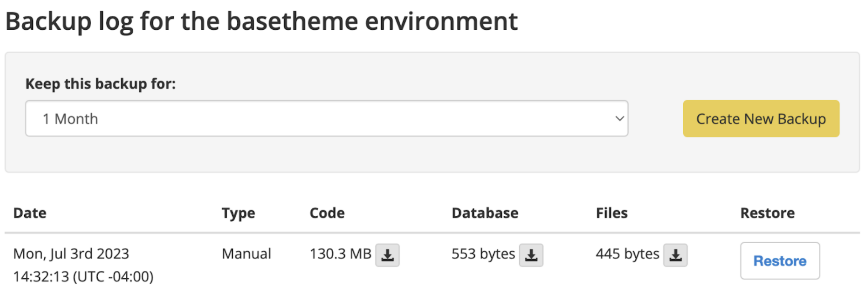Click the Mon, Jul 3rd 2023 date text
Image resolution: width=868 pixels, height=302 pixels.
(x=71, y=254)
